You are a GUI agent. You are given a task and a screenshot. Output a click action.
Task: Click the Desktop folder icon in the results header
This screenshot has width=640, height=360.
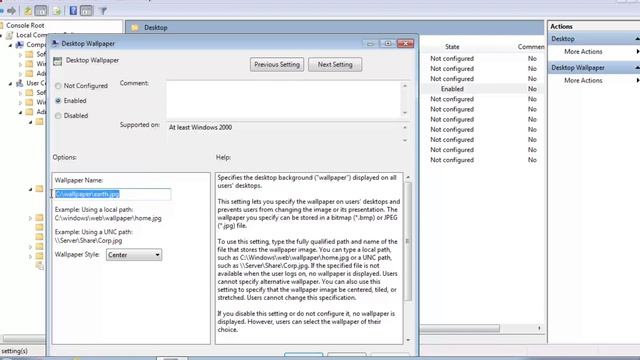tap(135, 27)
